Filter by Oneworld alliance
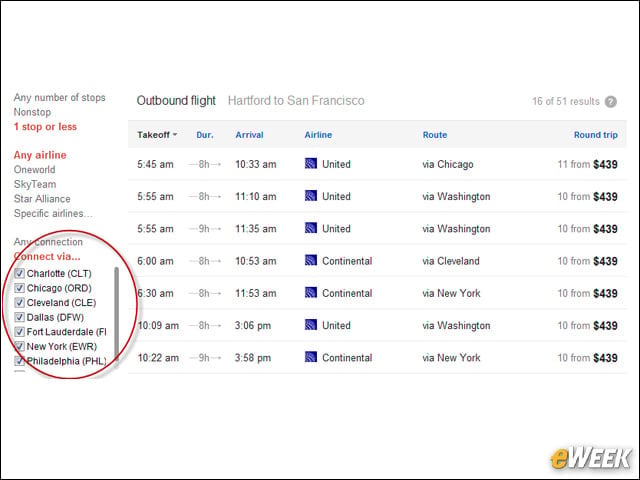 [34, 169]
